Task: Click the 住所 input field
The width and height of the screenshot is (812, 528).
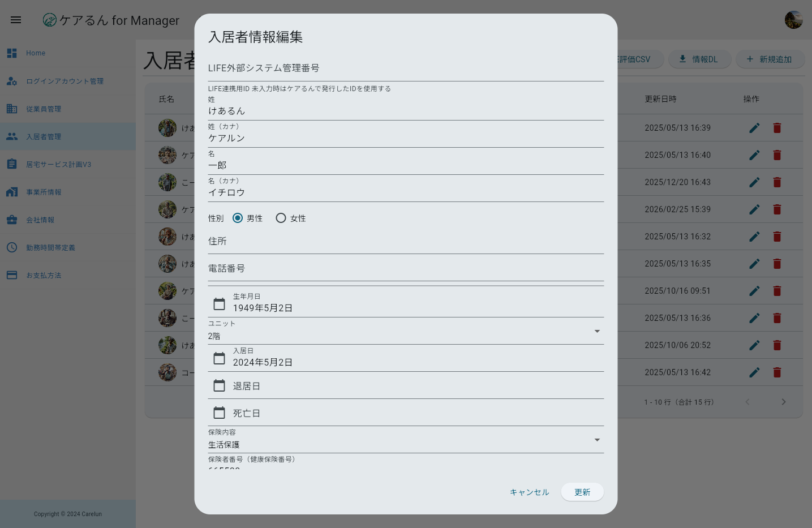Action: (406, 242)
